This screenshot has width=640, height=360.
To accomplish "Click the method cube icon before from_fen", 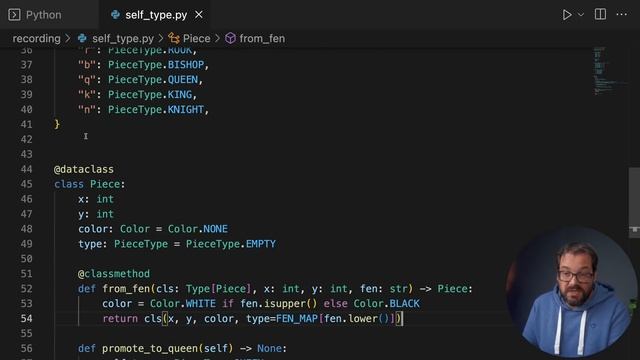I will pos(230,38).
